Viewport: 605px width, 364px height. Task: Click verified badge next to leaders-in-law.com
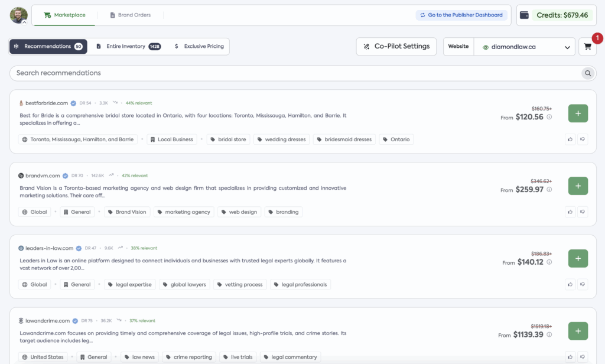pos(79,249)
